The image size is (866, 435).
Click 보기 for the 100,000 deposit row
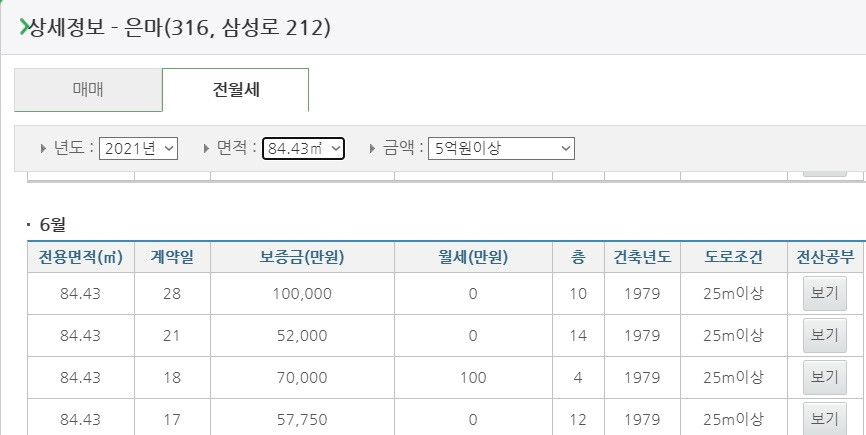(x=825, y=294)
